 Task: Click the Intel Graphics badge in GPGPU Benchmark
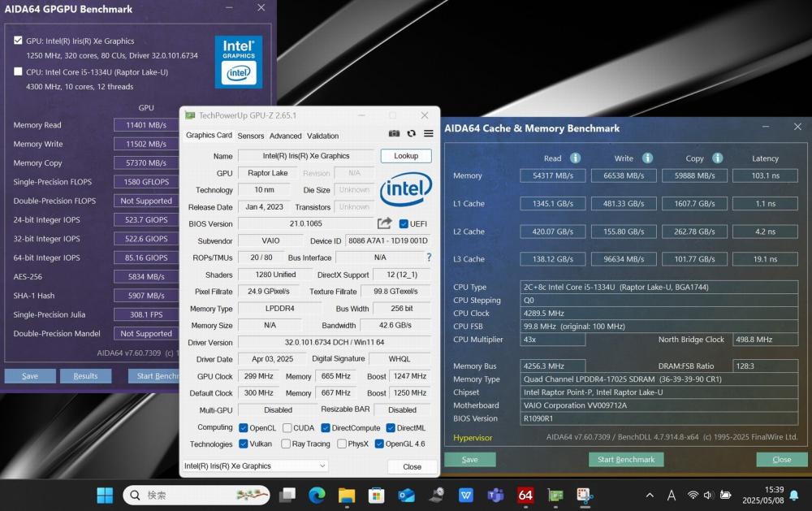pos(238,62)
